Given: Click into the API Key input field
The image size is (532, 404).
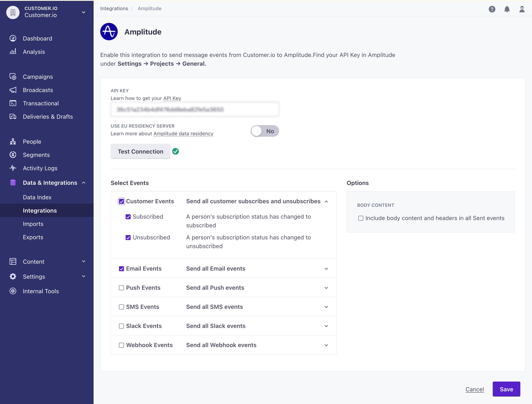Looking at the screenshot, I should 195,109.
